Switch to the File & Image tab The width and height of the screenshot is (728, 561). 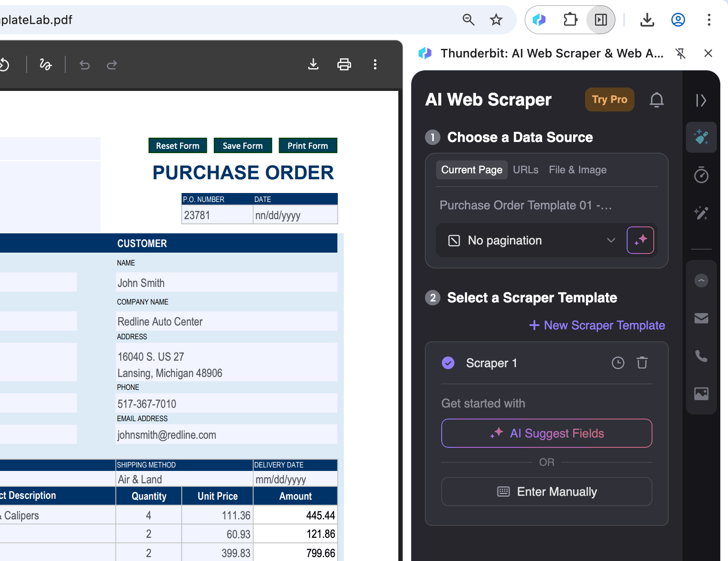[x=578, y=170]
